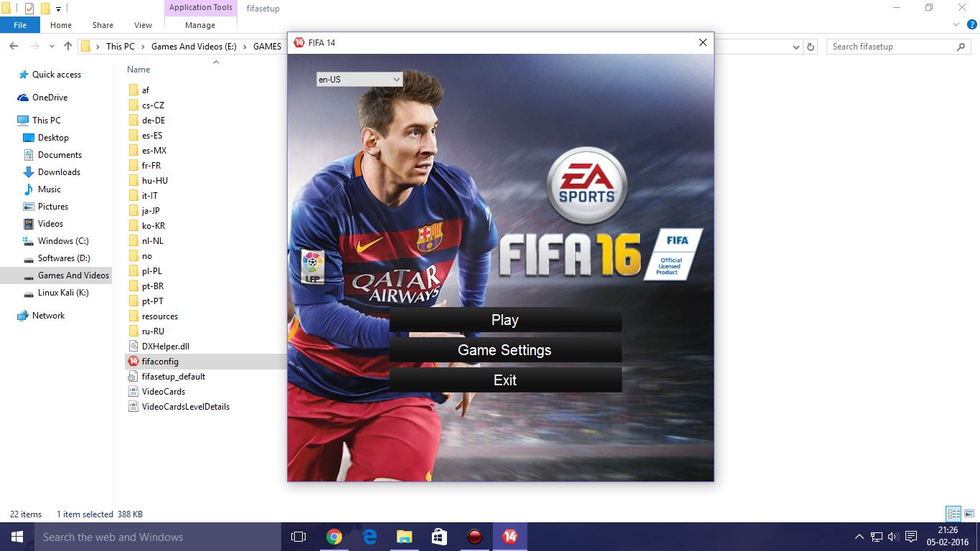Click the volume icon in the system tray
This screenshot has width=980, height=551.
pyautogui.click(x=893, y=537)
